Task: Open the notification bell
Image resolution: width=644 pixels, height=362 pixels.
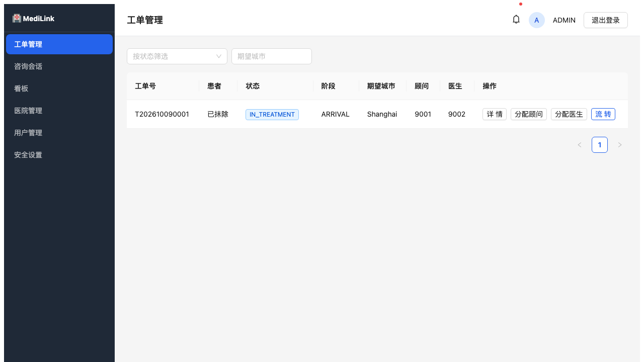Action: point(516,20)
